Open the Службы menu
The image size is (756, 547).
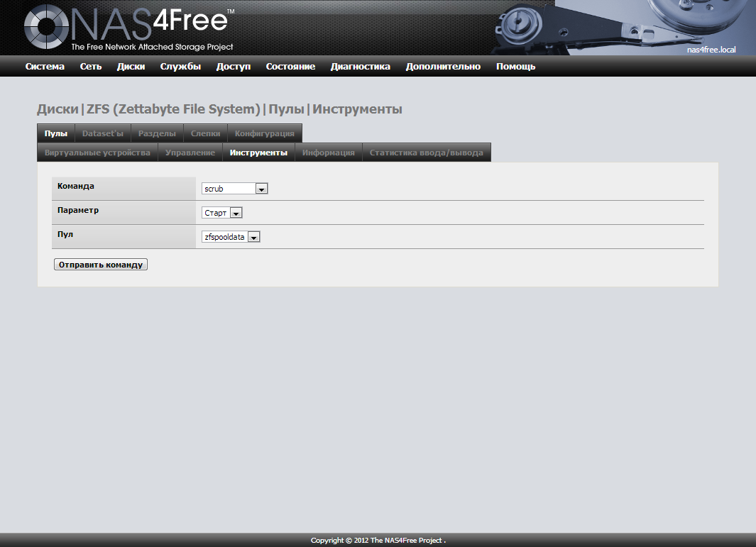180,67
